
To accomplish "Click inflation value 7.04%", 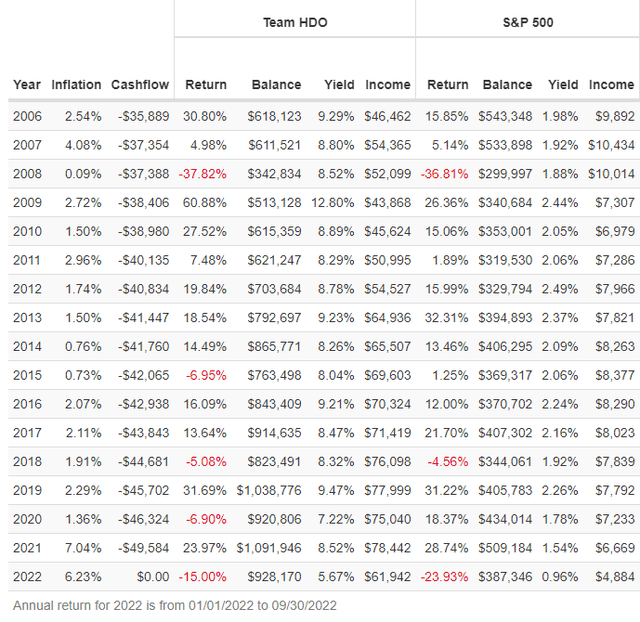I will click(x=83, y=548).
